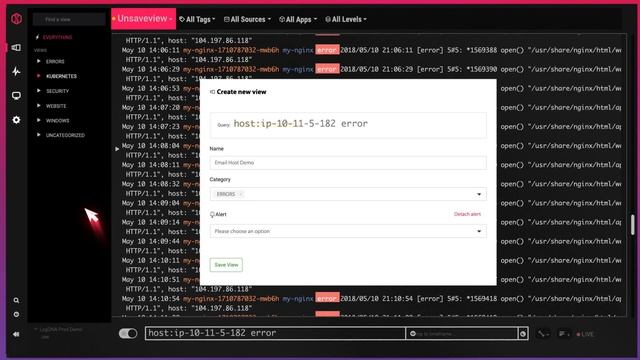The width and height of the screenshot is (640, 360).
Task: Click the bell icon next to Alert
Action: [x=212, y=214]
